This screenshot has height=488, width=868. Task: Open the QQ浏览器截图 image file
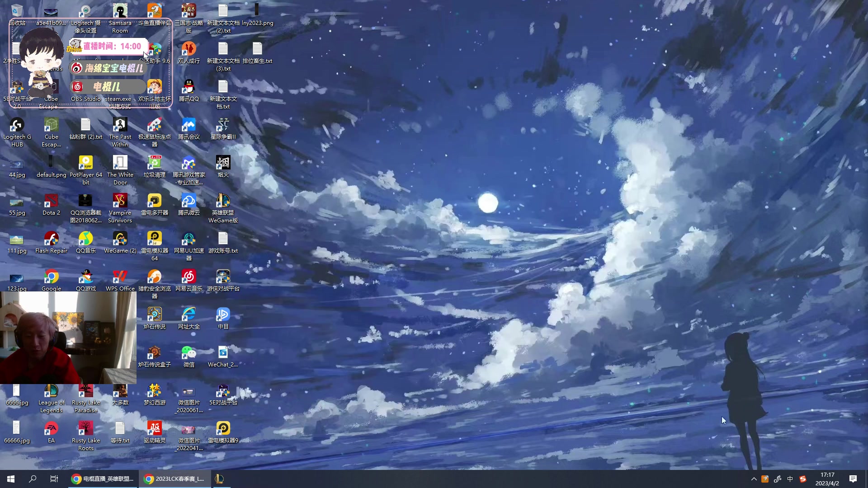click(85, 208)
